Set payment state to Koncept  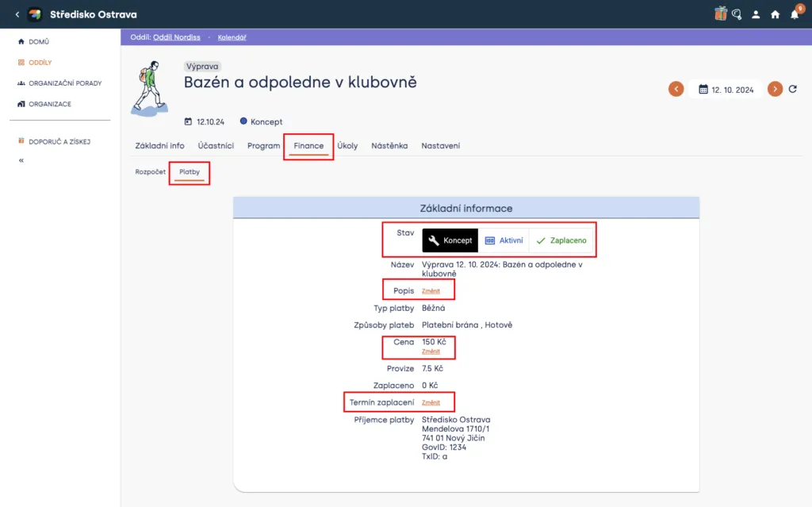click(x=450, y=240)
